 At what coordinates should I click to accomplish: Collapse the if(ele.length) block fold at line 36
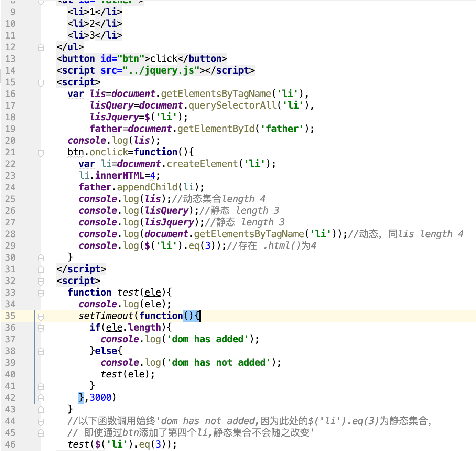coord(41,328)
